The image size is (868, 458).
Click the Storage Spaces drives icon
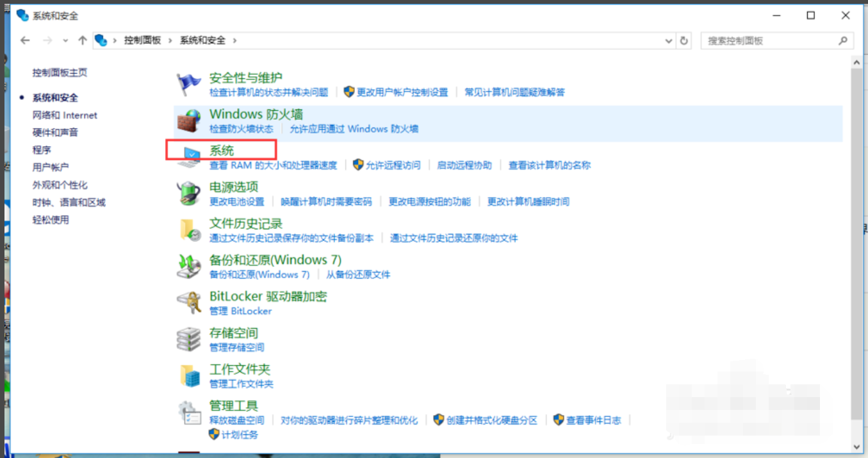click(189, 339)
